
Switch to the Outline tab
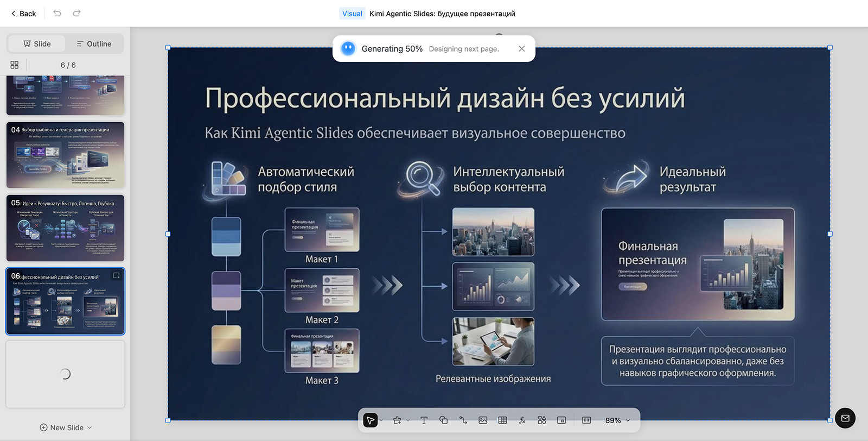94,44
